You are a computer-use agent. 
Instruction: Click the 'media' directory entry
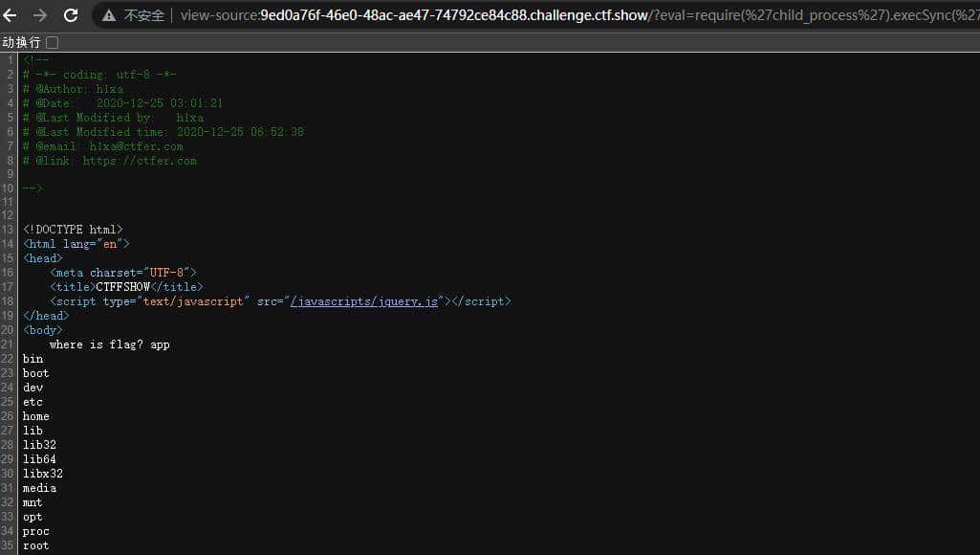[38, 487]
